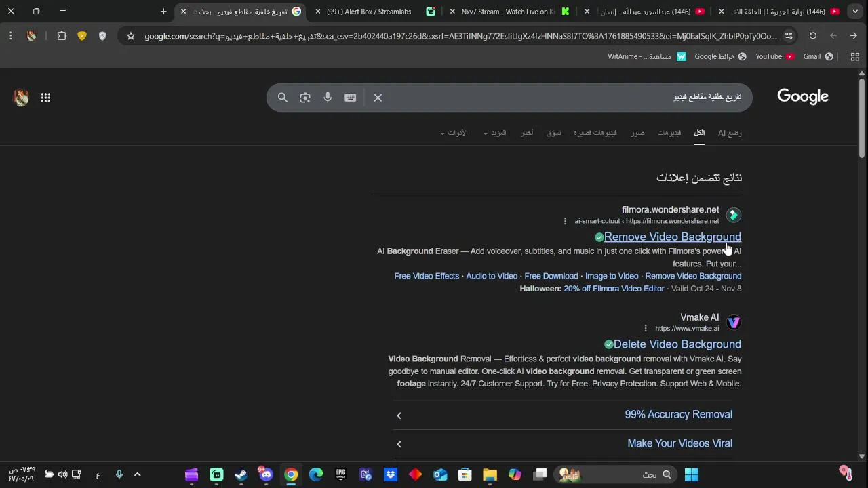Open Epic Games Launcher from taskbar
868x488 pixels.
point(340,474)
